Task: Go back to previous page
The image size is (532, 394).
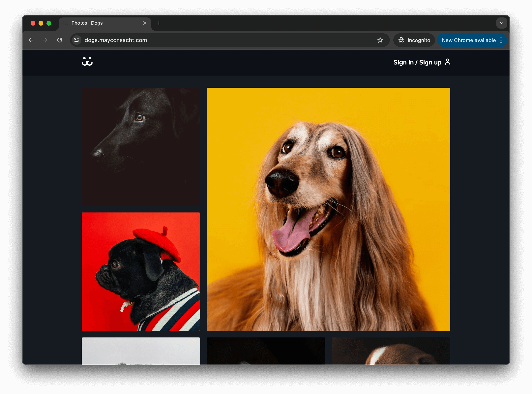Action: [x=31, y=40]
